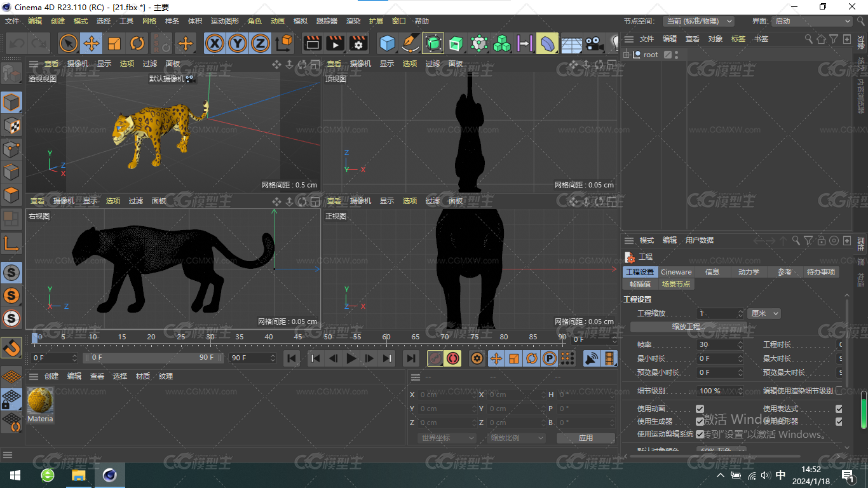Open the 世界坐标 dropdown

point(447,438)
